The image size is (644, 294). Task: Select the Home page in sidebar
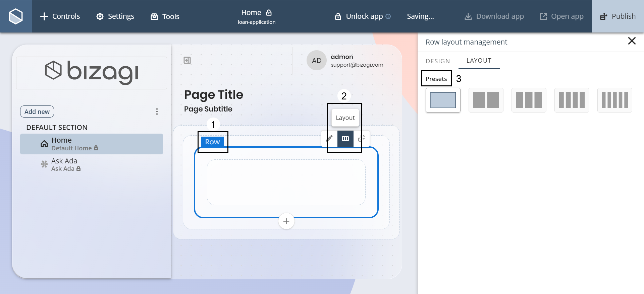[x=92, y=144]
